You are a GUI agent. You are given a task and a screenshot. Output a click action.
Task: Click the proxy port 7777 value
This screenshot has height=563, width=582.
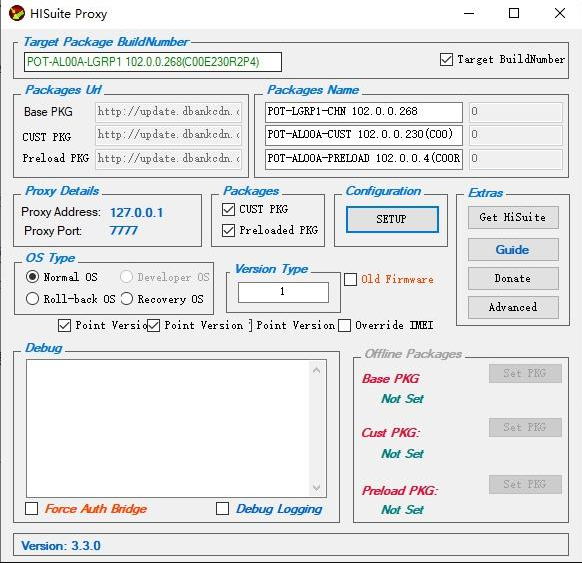123,230
